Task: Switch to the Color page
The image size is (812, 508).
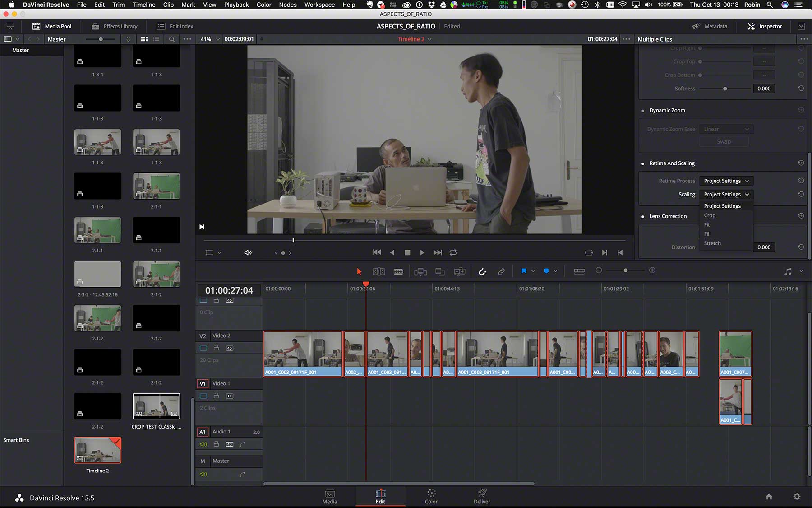Action: tap(431, 496)
